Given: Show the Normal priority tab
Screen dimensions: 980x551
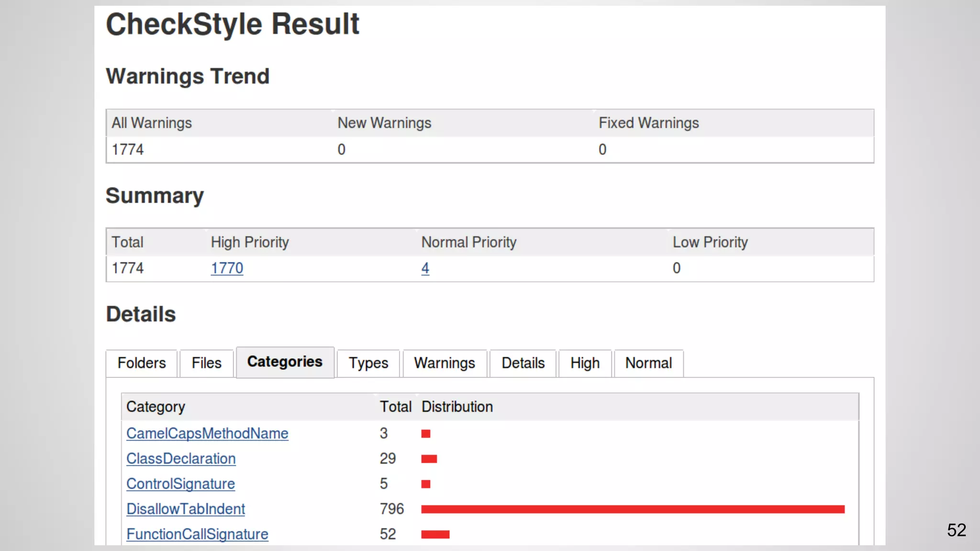Looking at the screenshot, I should [648, 363].
